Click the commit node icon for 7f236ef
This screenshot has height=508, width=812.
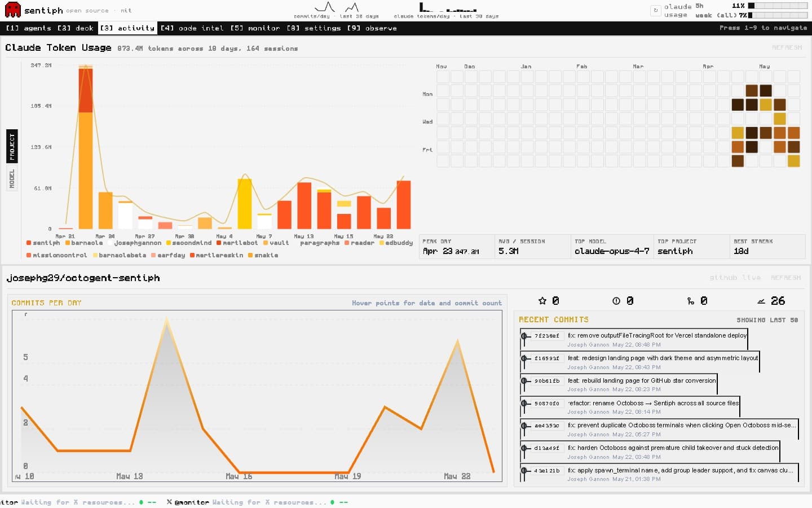524,336
